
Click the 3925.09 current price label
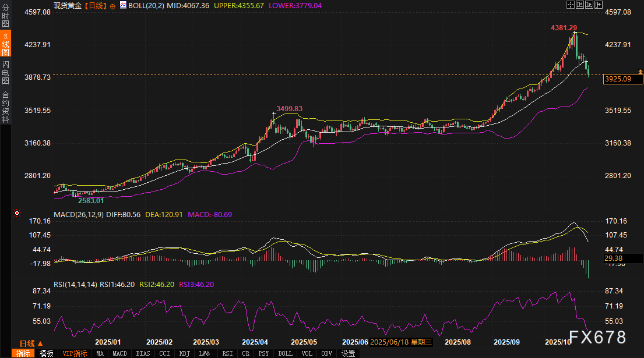(x=618, y=79)
